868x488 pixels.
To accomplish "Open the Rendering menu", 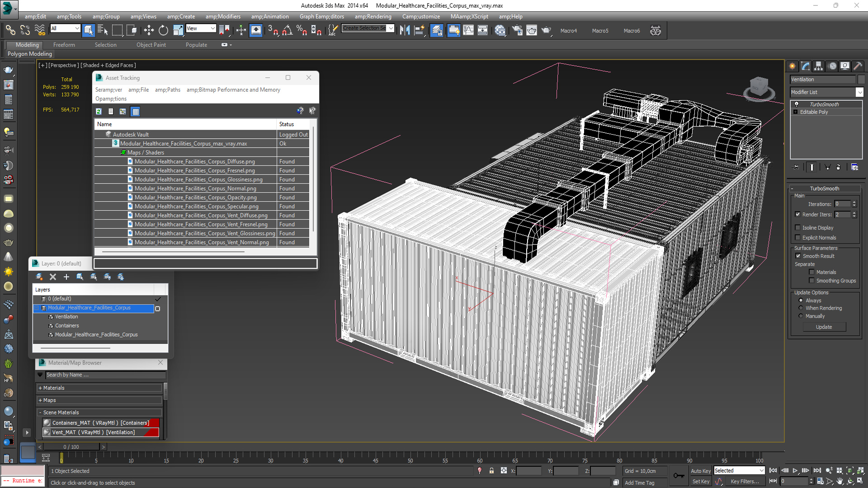I will pyautogui.click(x=373, y=17).
